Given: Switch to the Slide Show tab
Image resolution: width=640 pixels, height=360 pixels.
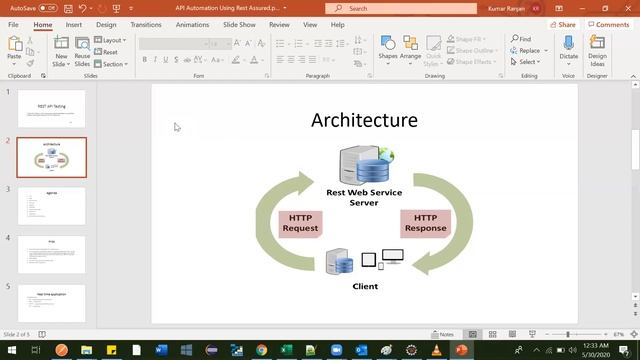Looking at the screenshot, I should pos(239,24).
